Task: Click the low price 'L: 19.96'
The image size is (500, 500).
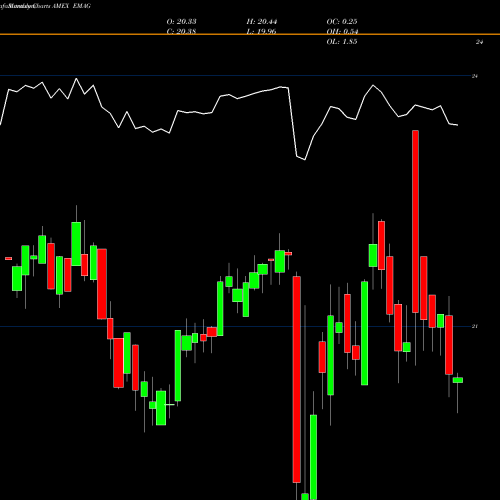Action: click(x=262, y=32)
